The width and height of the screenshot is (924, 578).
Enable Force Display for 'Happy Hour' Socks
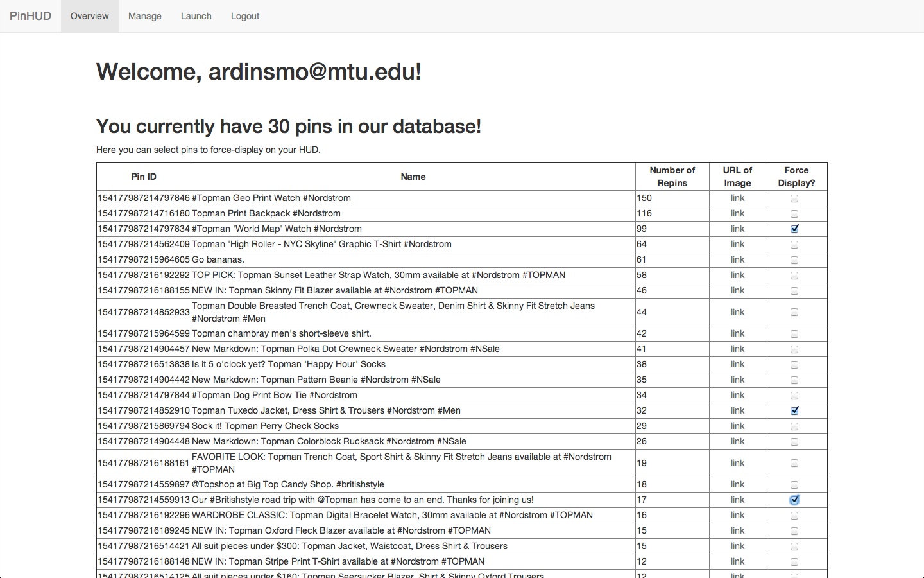pyautogui.click(x=794, y=365)
